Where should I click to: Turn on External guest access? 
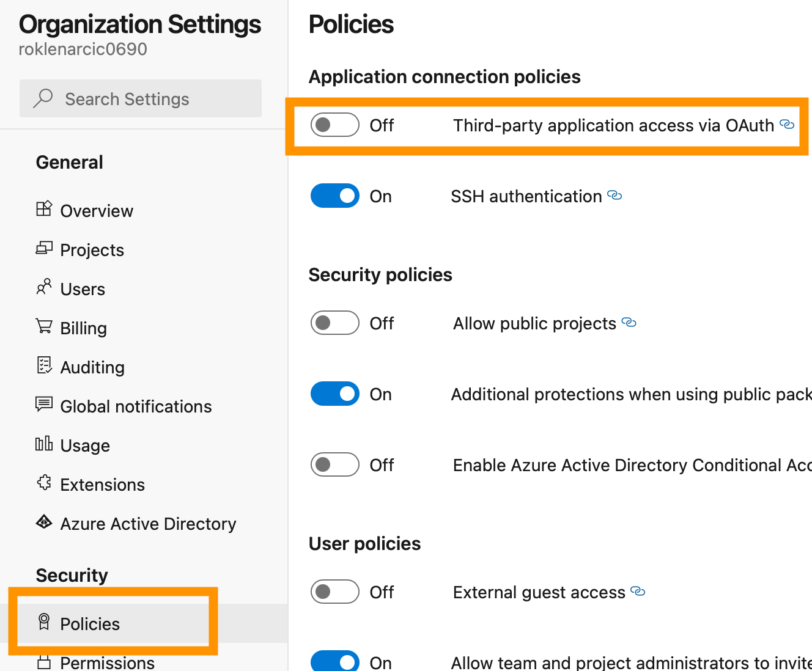click(x=334, y=592)
